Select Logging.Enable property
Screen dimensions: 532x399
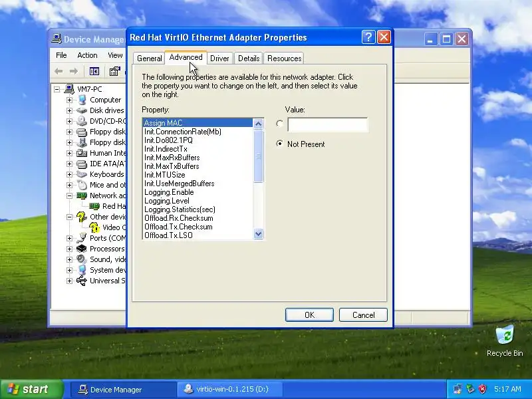click(198, 192)
